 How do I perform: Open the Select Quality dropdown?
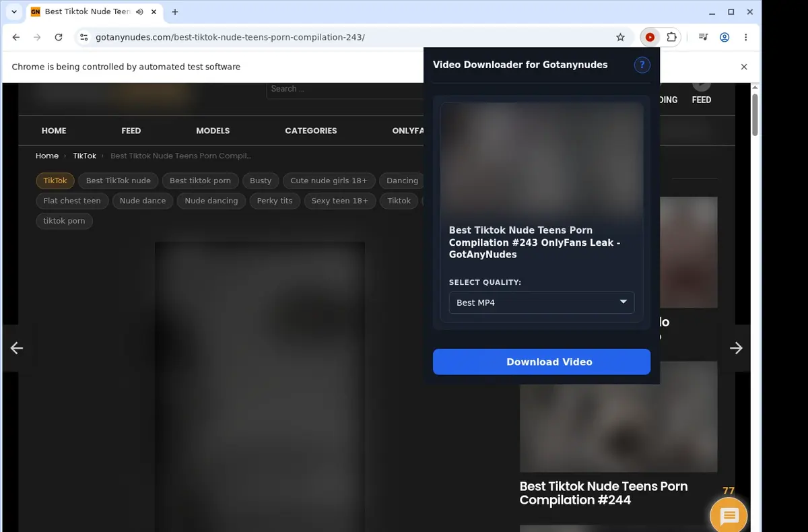pos(541,302)
